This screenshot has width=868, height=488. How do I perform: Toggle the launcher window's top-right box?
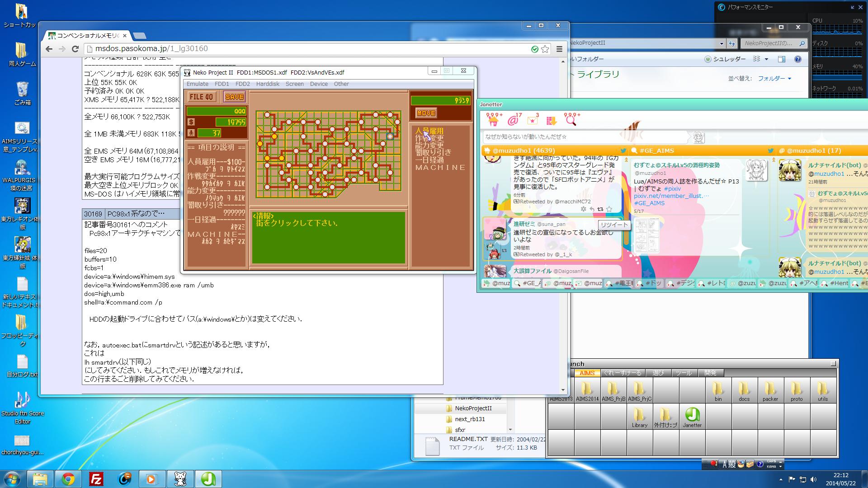[833, 363]
